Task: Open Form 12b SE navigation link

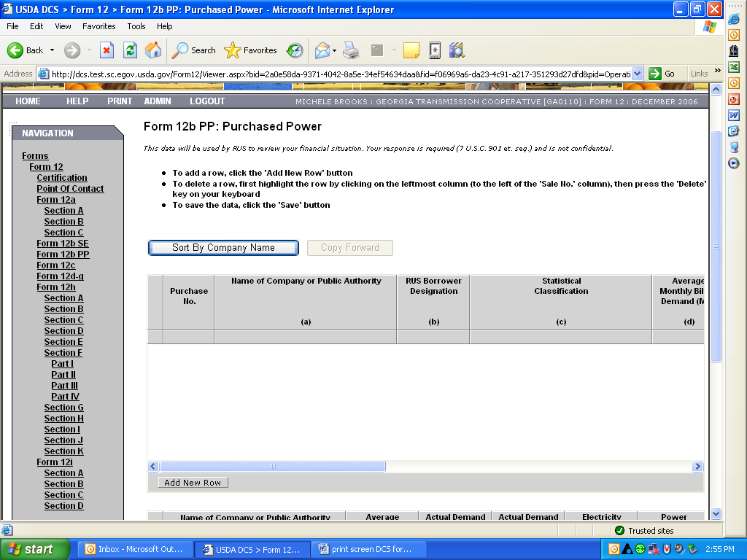Action: (x=63, y=244)
